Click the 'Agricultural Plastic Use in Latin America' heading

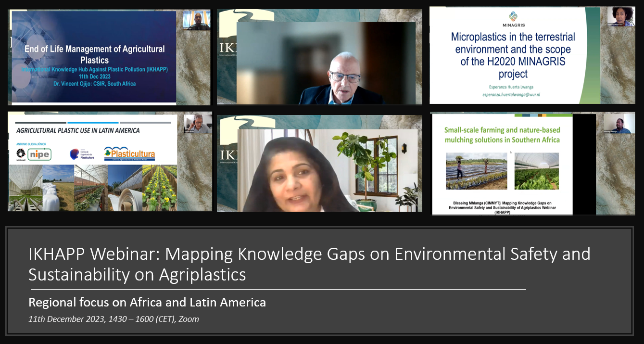coord(78,130)
